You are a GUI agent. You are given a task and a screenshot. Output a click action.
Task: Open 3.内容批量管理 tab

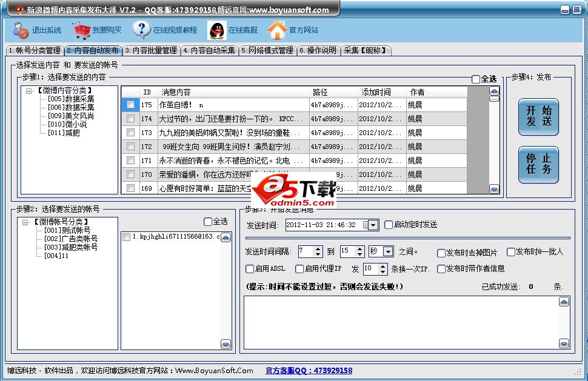[151, 50]
